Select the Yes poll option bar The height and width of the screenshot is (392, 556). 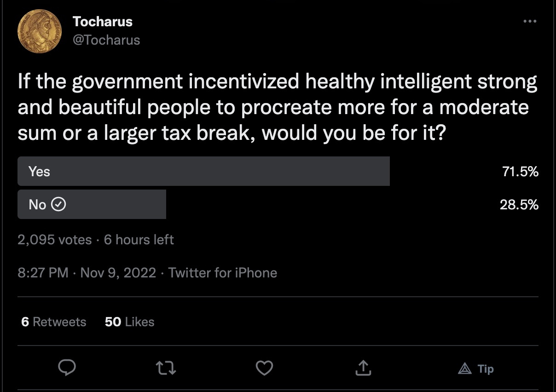click(203, 171)
